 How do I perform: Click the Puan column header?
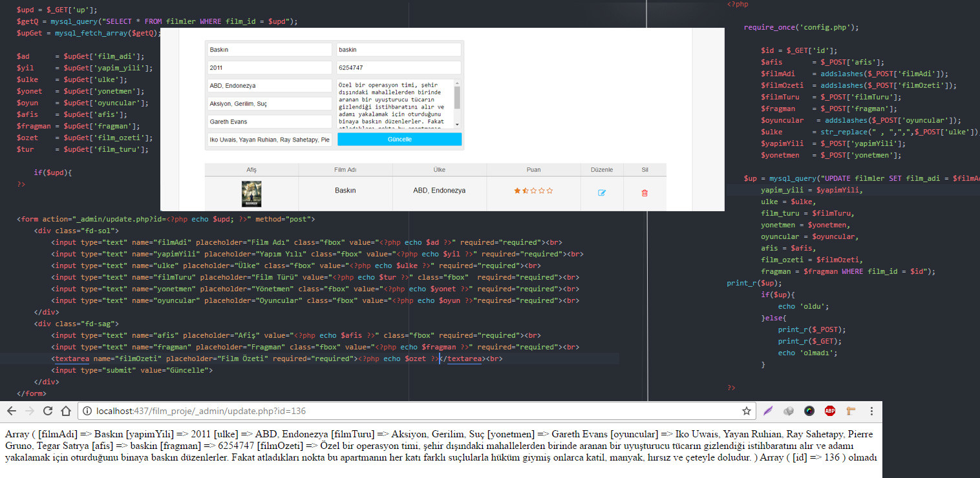coord(534,170)
